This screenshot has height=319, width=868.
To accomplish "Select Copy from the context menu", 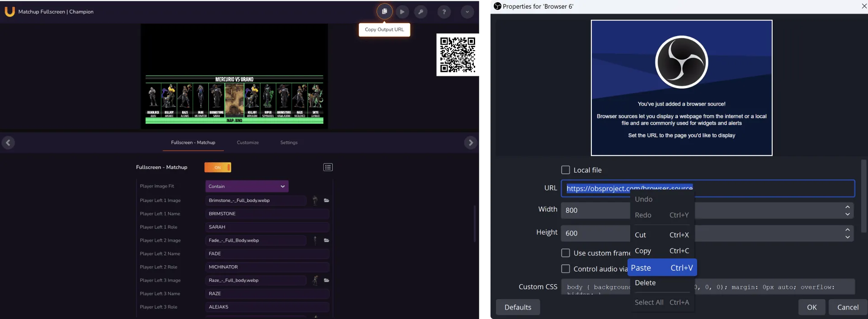I will [x=662, y=251].
